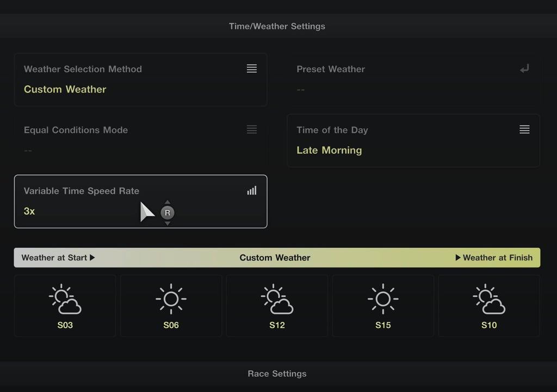Click the Custom Weather value text
Viewport: 557px width, 392px height.
point(65,89)
